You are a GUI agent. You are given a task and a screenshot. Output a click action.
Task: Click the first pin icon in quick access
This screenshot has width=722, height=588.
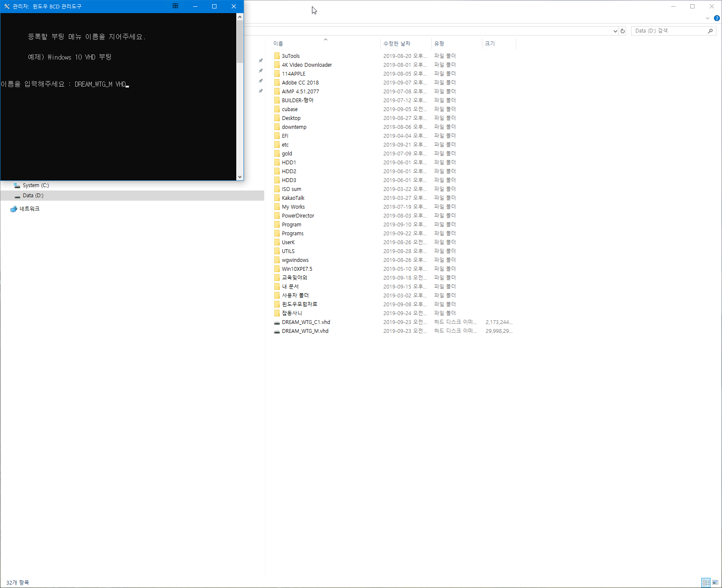pyautogui.click(x=261, y=60)
